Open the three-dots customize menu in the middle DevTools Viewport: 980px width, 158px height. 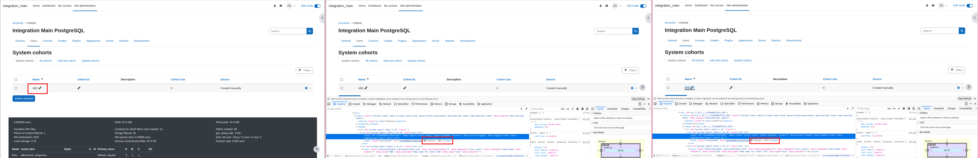pos(644,104)
